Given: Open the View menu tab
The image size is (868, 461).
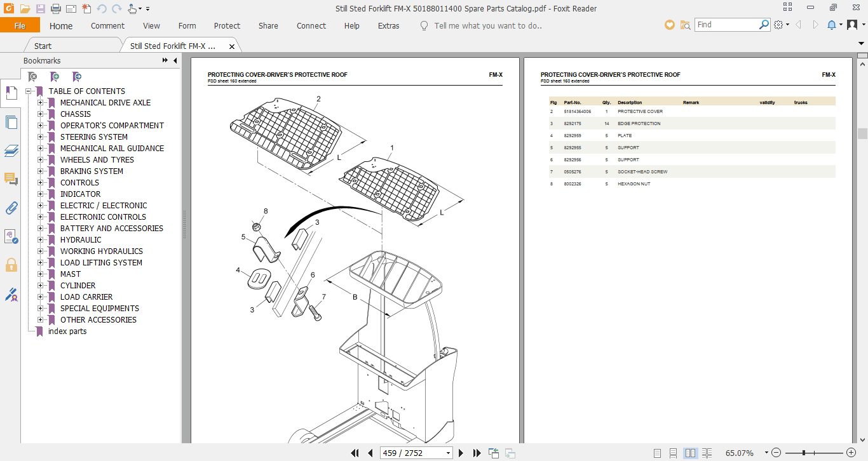Looking at the screenshot, I should (x=151, y=25).
